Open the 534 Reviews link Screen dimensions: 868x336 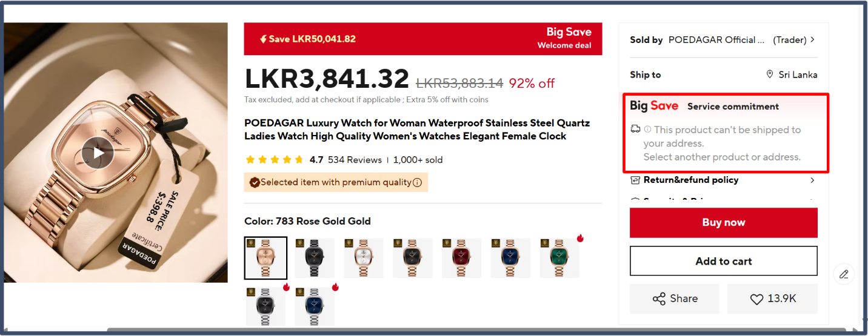pyautogui.click(x=355, y=160)
